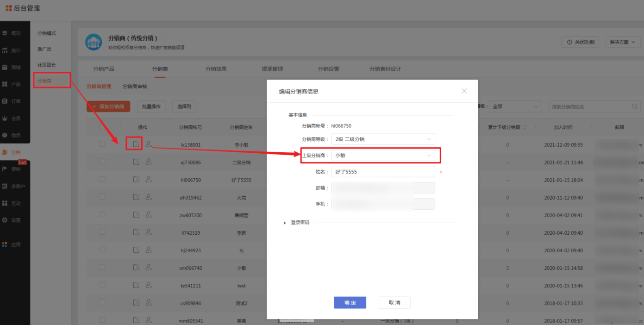Expand the 登录密码 section
644x325 pixels.
296,223
